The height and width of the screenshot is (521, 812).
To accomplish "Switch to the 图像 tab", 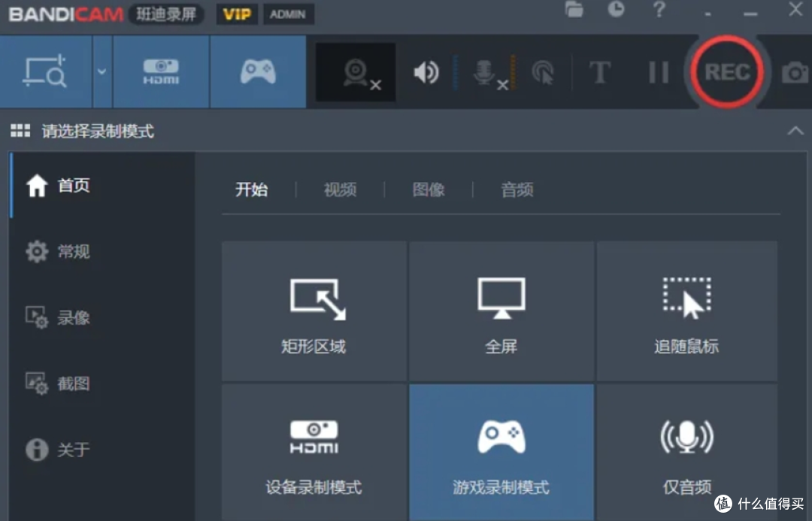I will [429, 189].
